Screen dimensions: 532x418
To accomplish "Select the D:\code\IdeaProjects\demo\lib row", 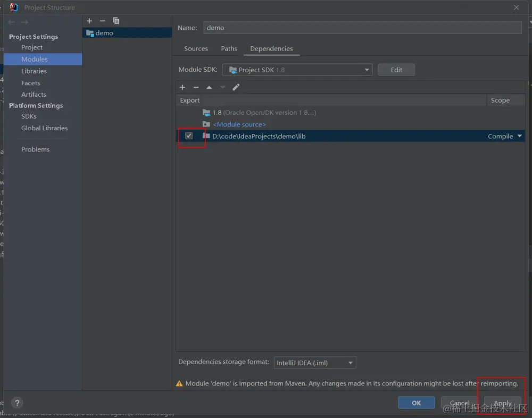I will point(350,136).
